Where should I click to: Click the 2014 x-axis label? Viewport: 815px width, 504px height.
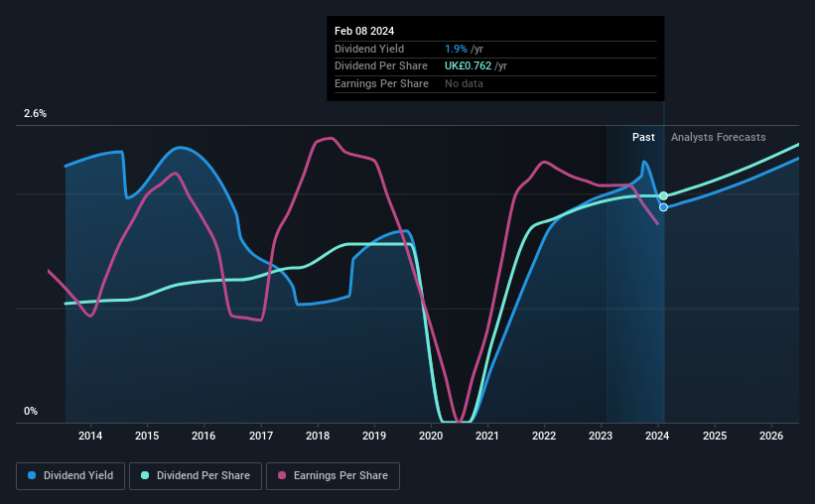[90, 436]
